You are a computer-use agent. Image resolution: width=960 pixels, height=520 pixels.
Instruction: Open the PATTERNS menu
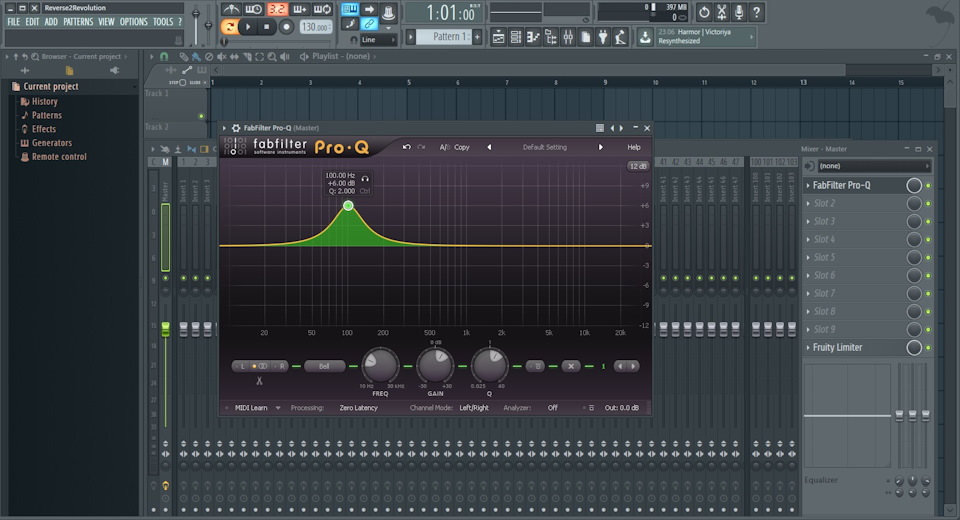tap(78, 21)
